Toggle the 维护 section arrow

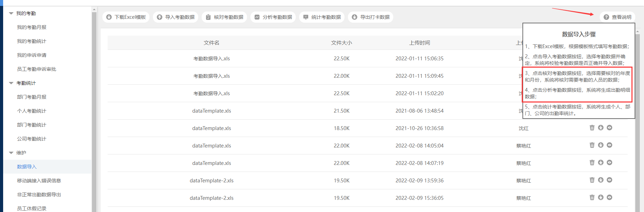click(x=11, y=153)
